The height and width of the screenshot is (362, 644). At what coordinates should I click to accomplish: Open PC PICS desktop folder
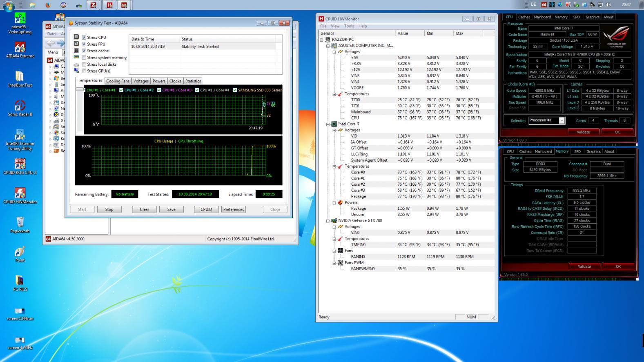[20, 283]
